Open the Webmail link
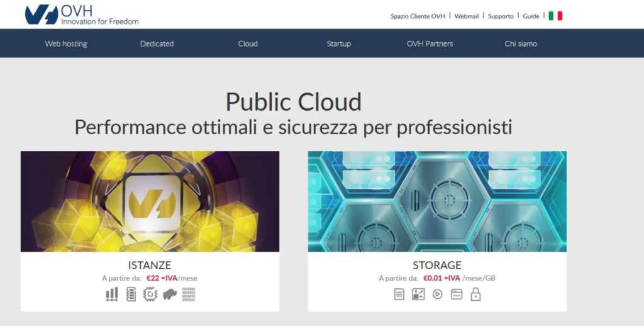Viewport: 644px width, 336px height. (x=467, y=16)
